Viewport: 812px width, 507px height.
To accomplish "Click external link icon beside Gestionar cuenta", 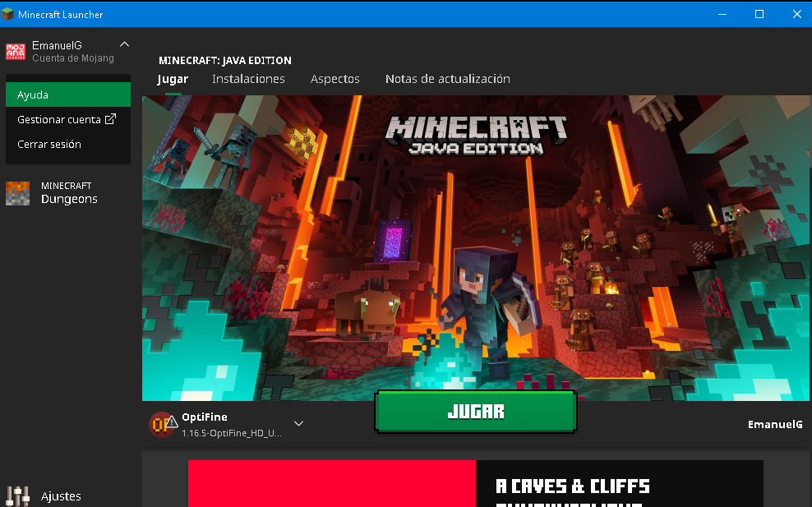I will pos(110,119).
